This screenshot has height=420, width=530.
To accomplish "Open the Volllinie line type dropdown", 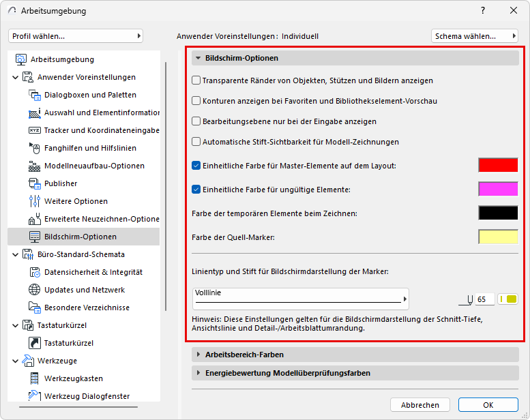I will click(x=301, y=299).
